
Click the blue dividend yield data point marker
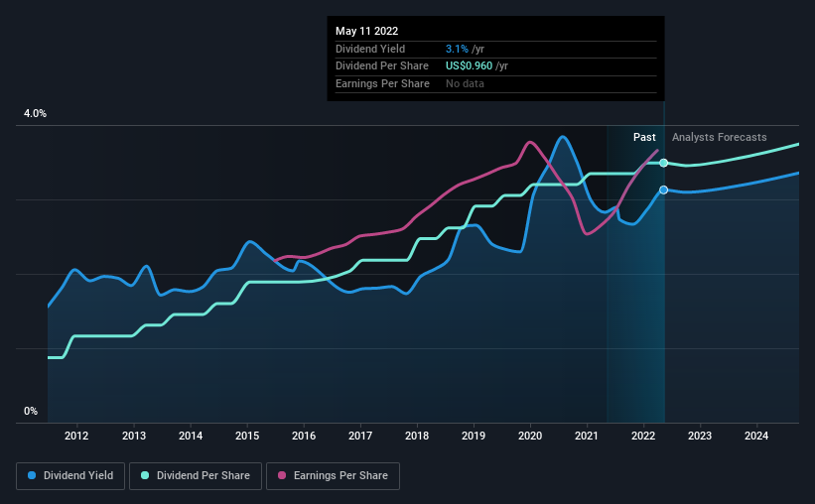664,190
